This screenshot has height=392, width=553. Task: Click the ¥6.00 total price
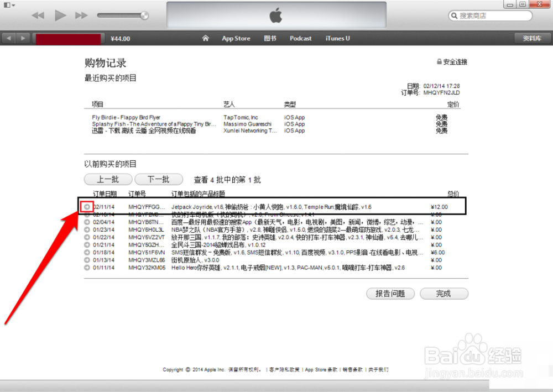437,253
